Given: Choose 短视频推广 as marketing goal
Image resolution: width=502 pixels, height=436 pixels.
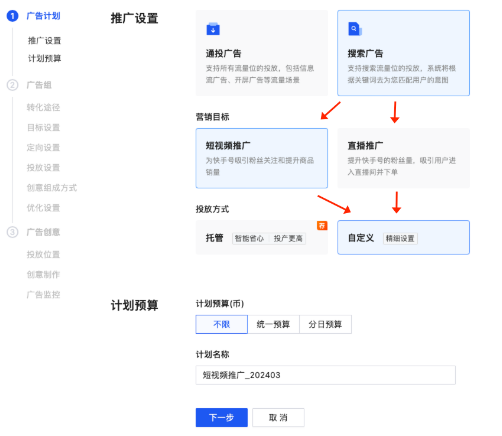Looking at the screenshot, I should click(x=262, y=158).
